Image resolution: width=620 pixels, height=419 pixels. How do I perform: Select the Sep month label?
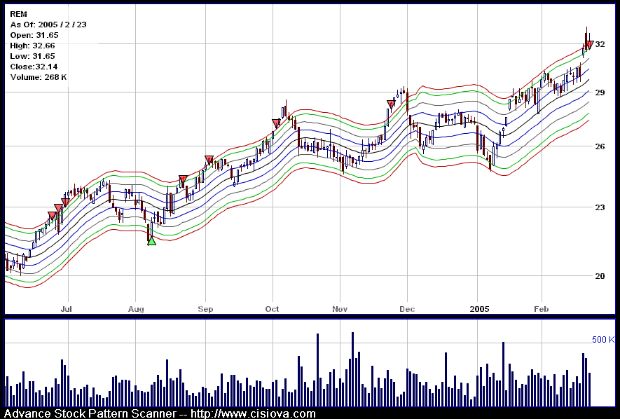tap(205, 309)
